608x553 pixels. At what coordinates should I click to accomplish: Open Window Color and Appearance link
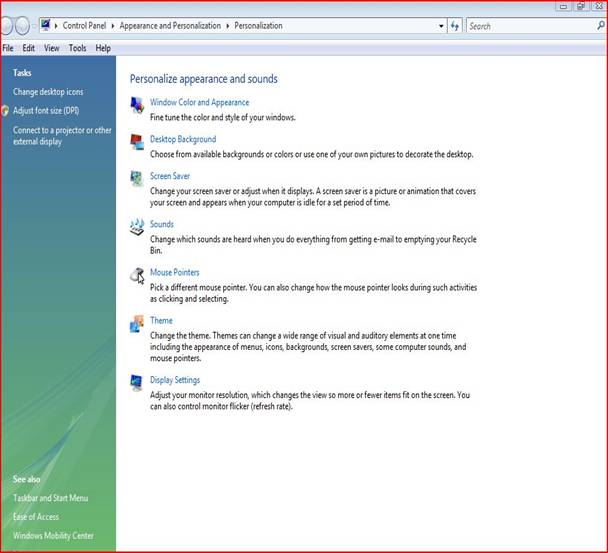[x=199, y=102]
